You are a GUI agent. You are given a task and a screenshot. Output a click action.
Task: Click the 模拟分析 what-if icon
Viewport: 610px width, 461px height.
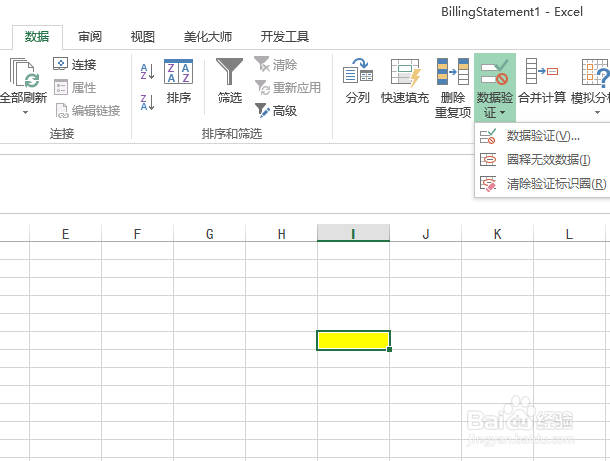pyautogui.click(x=594, y=72)
